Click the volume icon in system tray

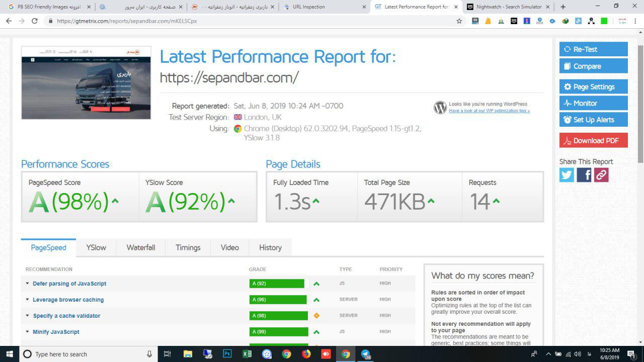(577, 354)
